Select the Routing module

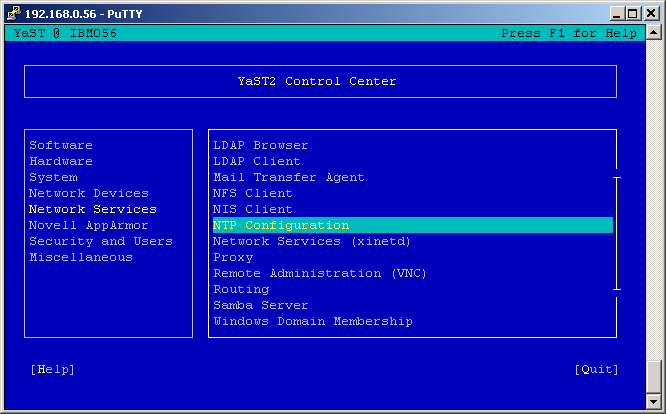(x=241, y=289)
